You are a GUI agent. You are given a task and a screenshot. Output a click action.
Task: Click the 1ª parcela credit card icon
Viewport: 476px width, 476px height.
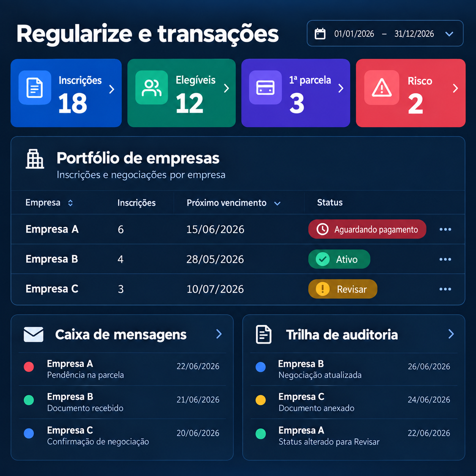click(265, 88)
